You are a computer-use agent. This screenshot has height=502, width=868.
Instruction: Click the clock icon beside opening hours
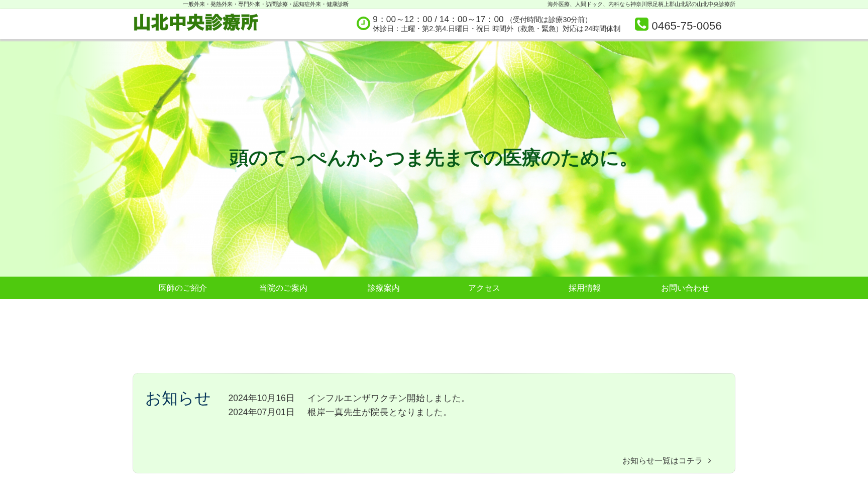point(363,23)
